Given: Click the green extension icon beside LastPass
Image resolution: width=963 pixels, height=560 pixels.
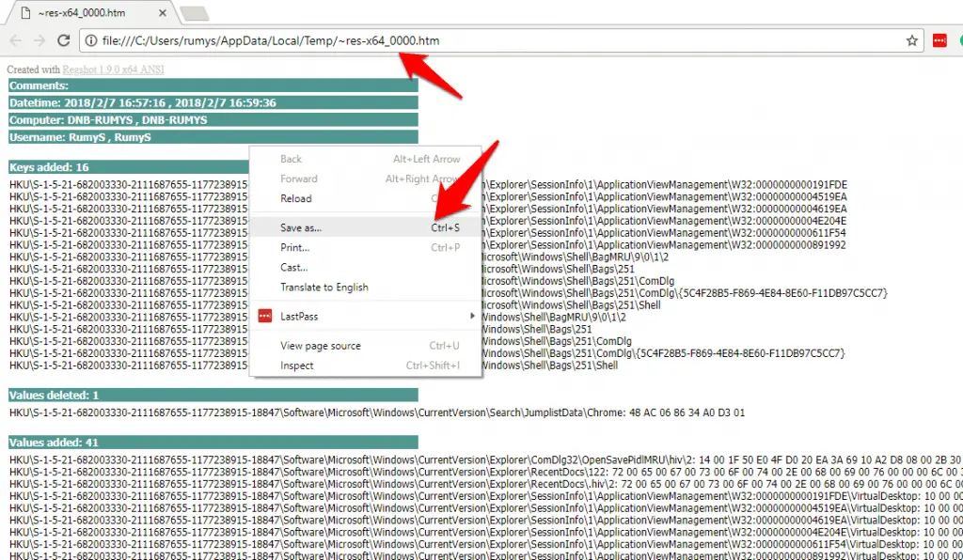Looking at the screenshot, I should (959, 41).
